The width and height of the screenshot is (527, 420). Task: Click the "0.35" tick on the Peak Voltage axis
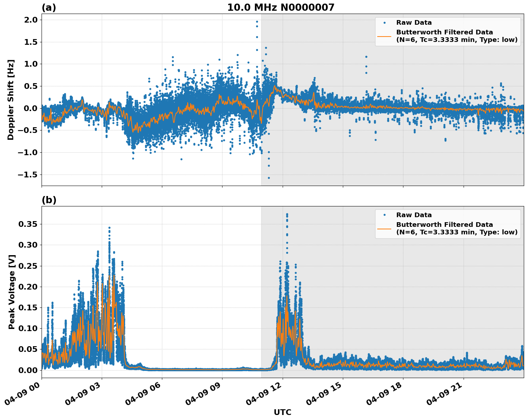[x=28, y=224]
